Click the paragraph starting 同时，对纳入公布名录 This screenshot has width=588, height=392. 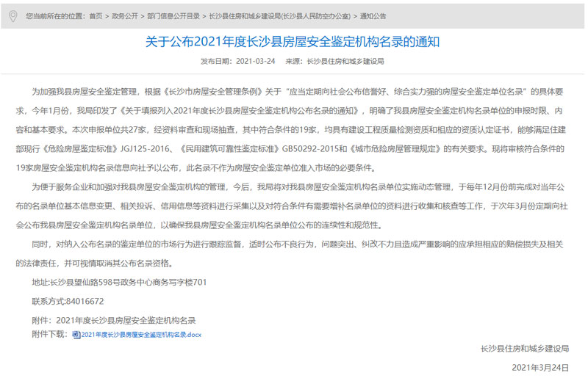[293, 252]
